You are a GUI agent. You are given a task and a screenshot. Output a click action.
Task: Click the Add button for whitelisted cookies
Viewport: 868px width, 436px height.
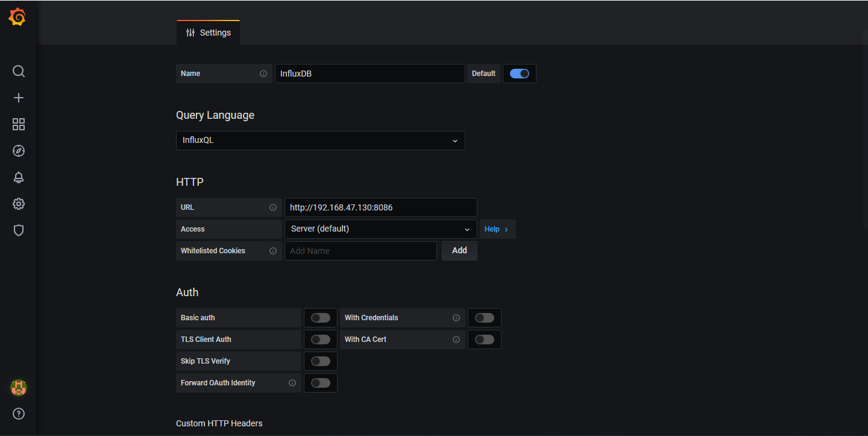(x=459, y=250)
